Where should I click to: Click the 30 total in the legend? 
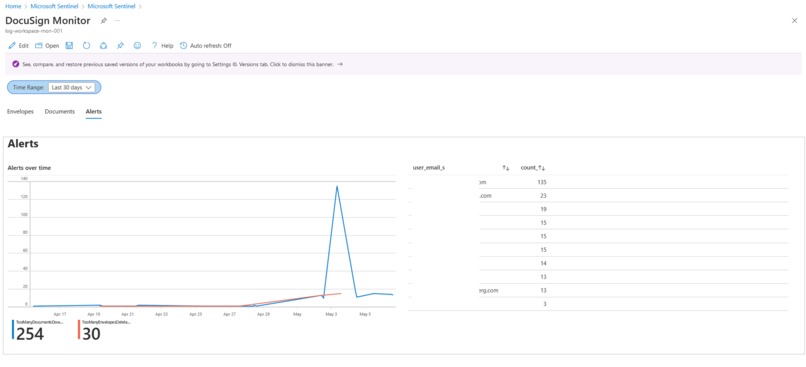91,334
